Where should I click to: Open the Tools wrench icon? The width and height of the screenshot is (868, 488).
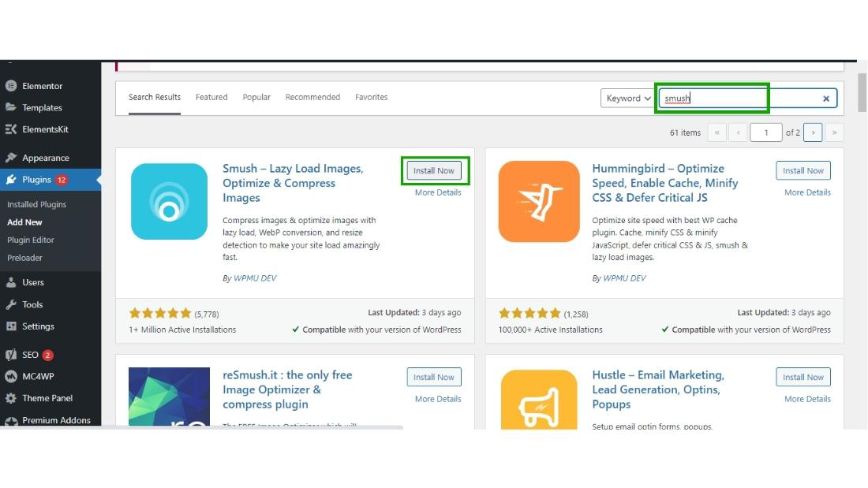pos(11,304)
